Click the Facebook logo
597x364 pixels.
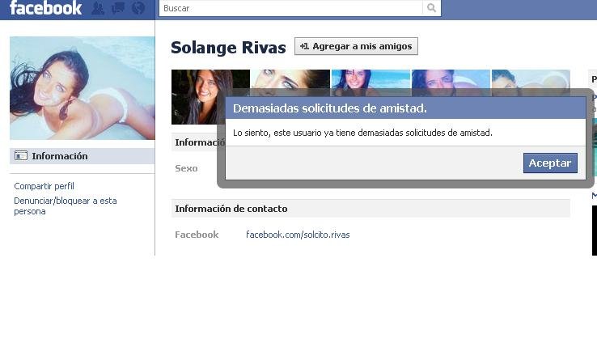click(x=45, y=8)
